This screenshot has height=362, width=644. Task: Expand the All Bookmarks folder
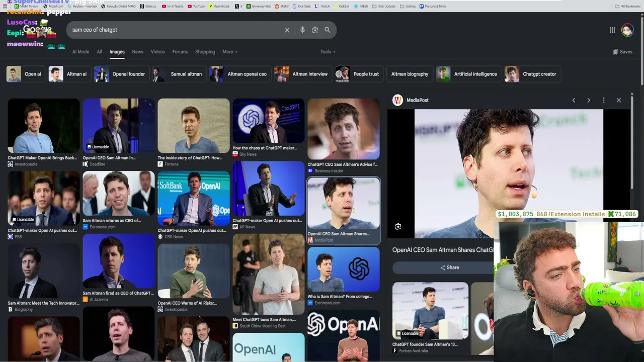point(628,7)
